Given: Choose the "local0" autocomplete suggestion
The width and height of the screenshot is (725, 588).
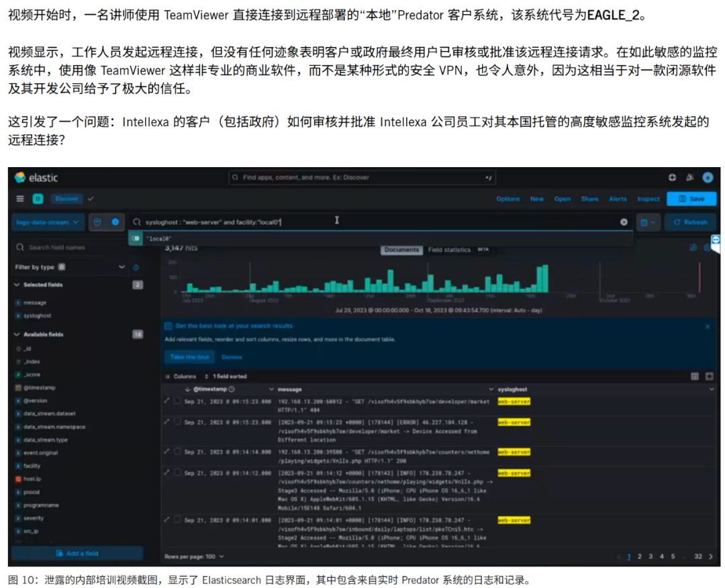Looking at the screenshot, I should [380, 239].
